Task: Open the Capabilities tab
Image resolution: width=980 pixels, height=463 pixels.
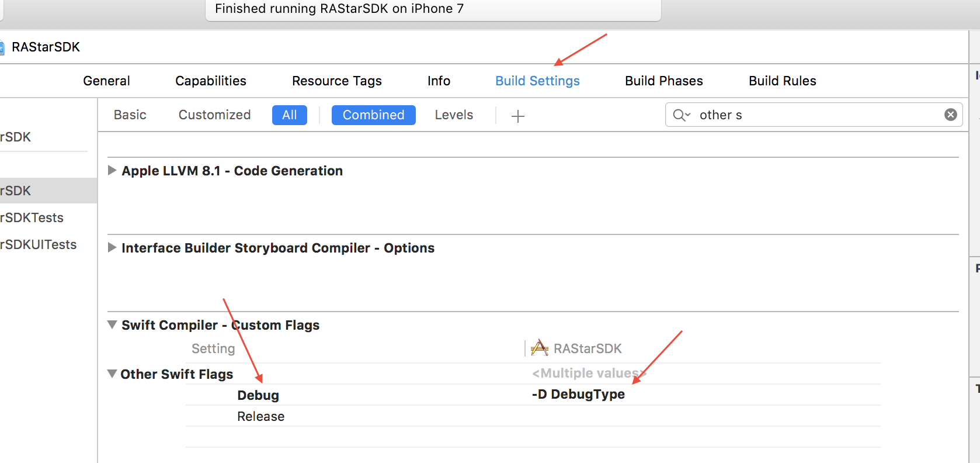Action: [x=210, y=81]
